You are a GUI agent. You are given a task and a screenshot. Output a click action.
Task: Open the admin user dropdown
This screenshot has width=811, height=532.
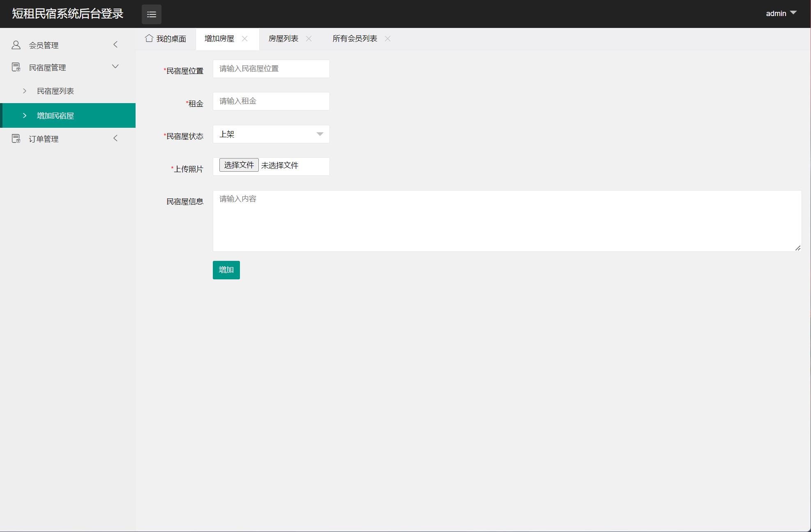pos(781,13)
